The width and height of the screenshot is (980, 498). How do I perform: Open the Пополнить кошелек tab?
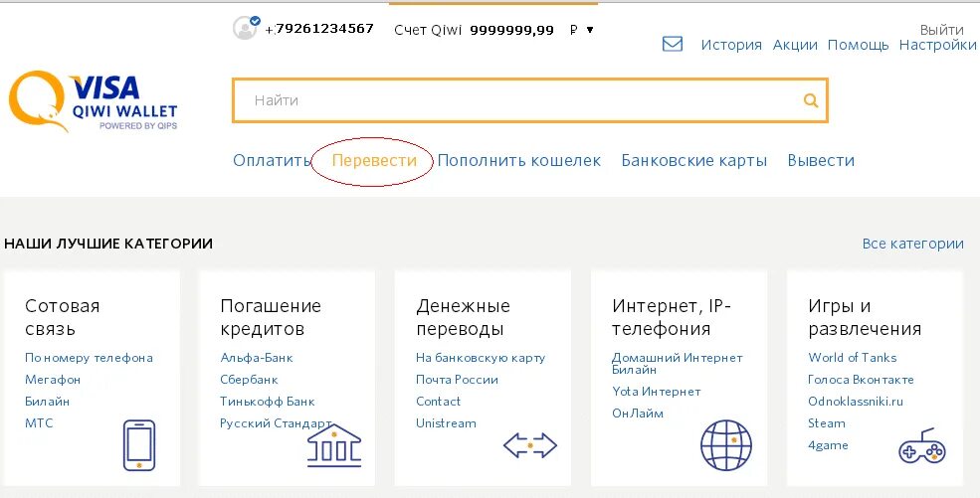[x=518, y=160]
